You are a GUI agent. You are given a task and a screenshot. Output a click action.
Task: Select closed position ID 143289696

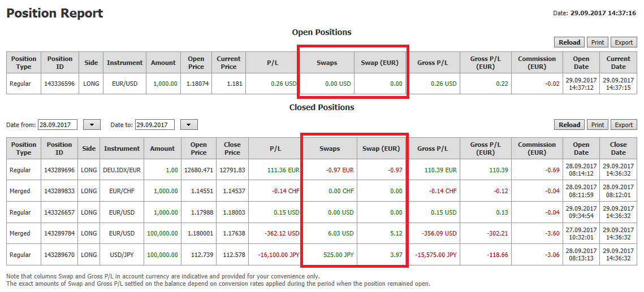coord(59,170)
